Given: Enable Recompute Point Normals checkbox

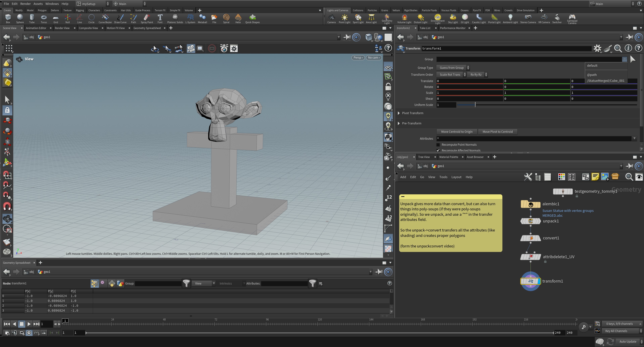Looking at the screenshot, I should (x=438, y=145).
